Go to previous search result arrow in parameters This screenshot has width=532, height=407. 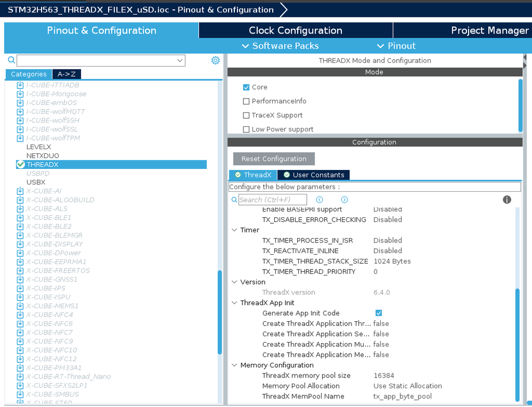tap(320, 200)
